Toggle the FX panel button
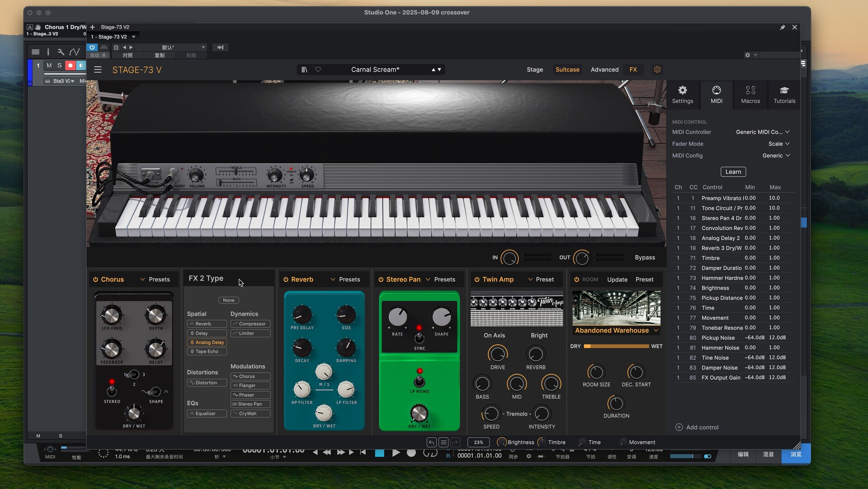 [633, 70]
